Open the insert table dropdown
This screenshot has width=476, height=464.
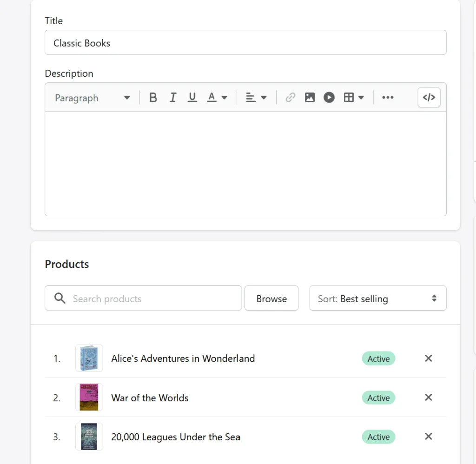[354, 98]
